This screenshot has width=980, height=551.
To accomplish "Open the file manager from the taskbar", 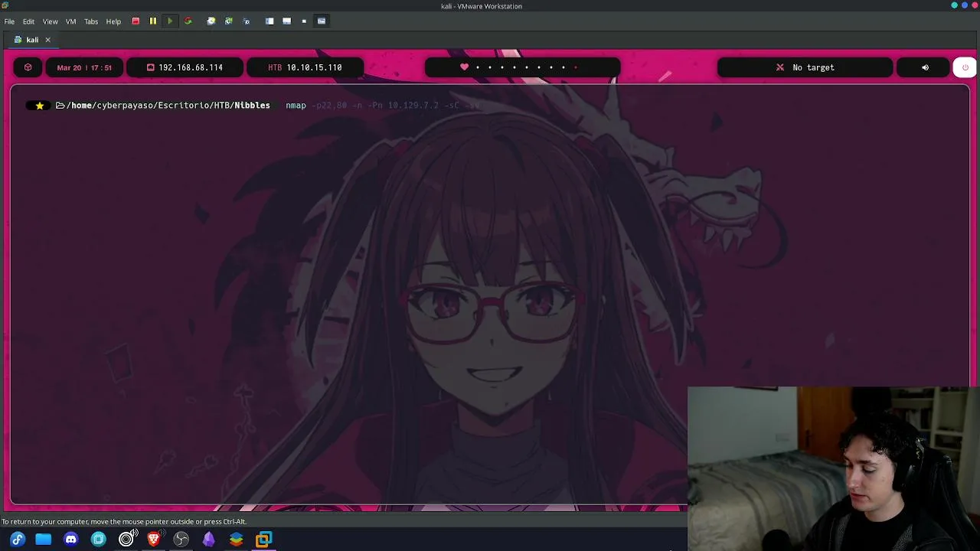I will tap(44, 540).
